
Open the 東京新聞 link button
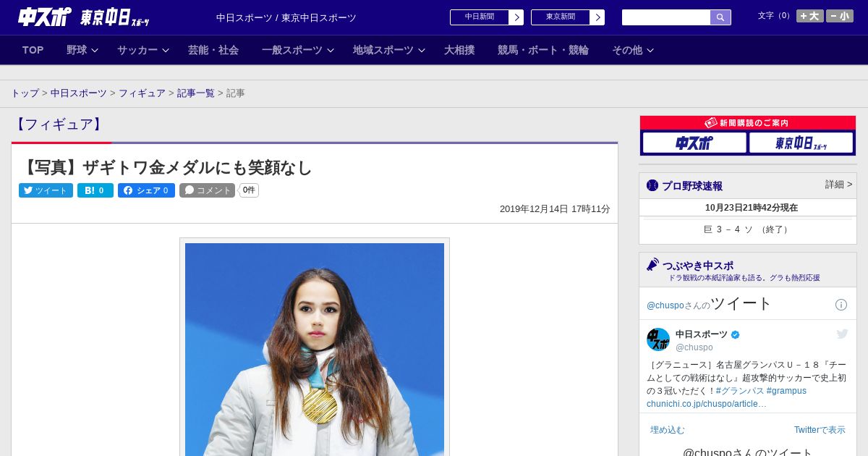(x=561, y=17)
